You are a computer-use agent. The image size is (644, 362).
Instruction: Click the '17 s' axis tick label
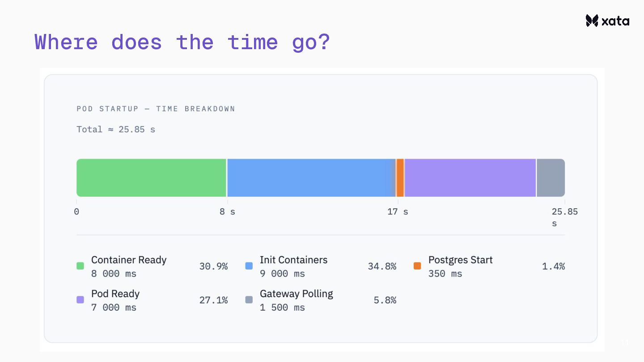pyautogui.click(x=398, y=212)
